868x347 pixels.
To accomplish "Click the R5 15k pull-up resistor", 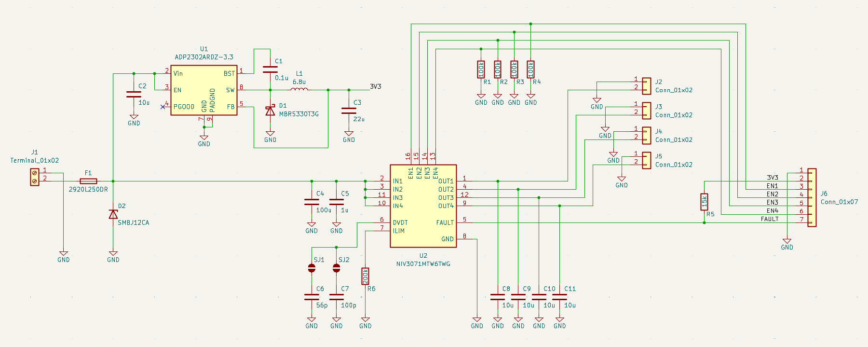I will coord(704,202).
